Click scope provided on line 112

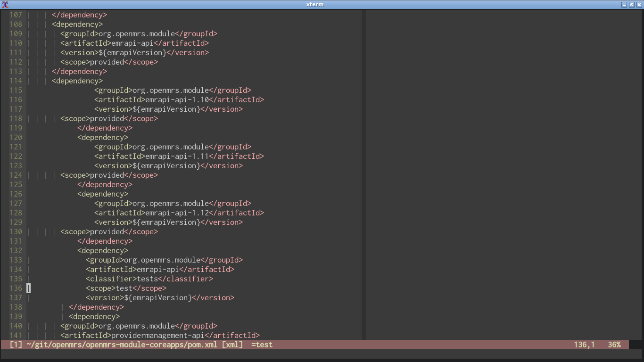click(109, 62)
